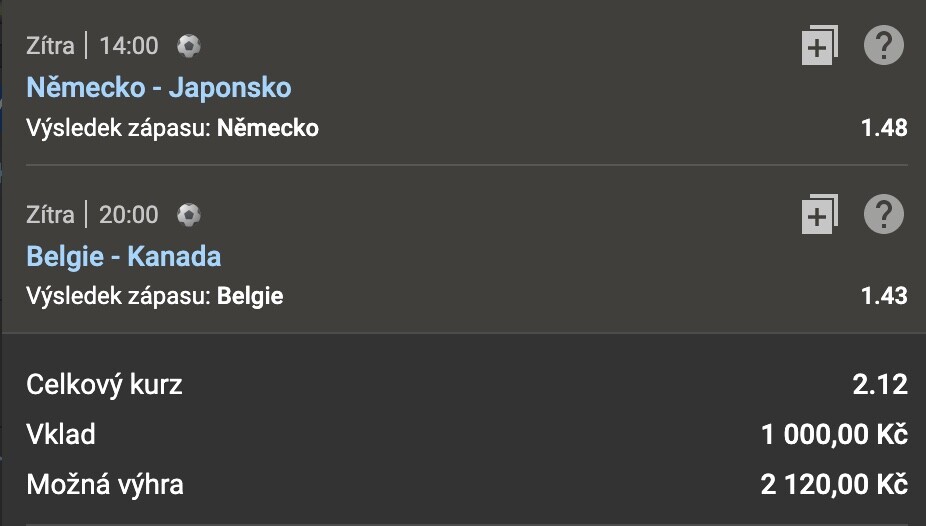Click the copy-bet icon for Belgie - Kanada

click(820, 214)
